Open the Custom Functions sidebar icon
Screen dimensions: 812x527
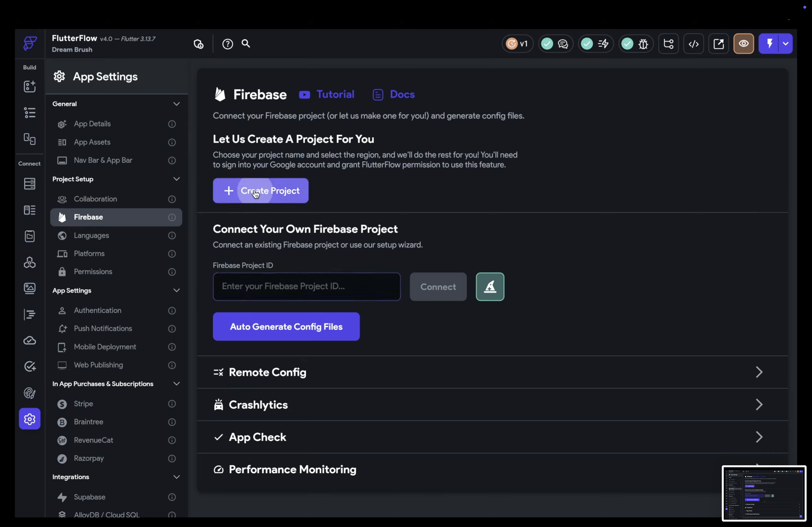tap(30, 314)
